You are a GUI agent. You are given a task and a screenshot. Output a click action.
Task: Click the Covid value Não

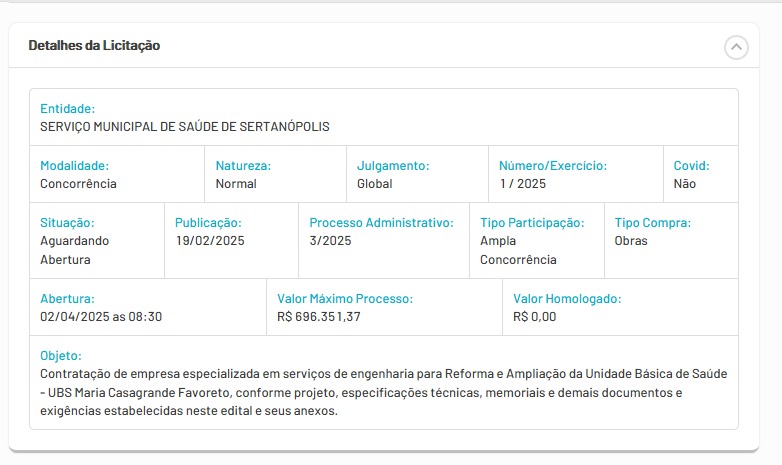[684, 184]
